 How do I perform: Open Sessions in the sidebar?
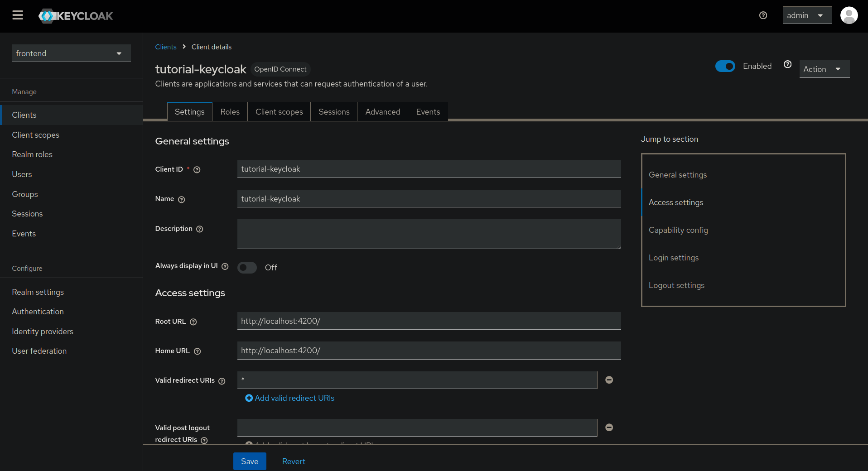click(71, 214)
